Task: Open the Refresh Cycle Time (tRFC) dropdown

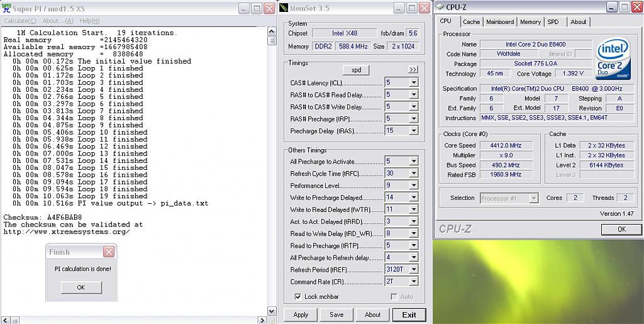Action: pos(414,173)
